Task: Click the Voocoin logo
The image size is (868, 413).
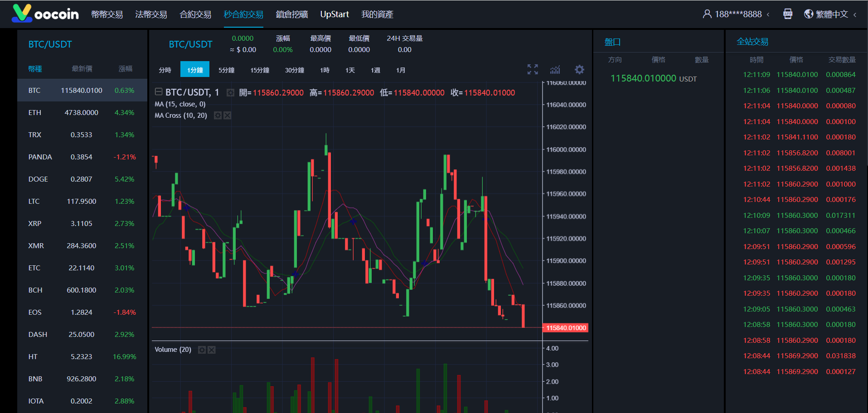Action: 45,14
